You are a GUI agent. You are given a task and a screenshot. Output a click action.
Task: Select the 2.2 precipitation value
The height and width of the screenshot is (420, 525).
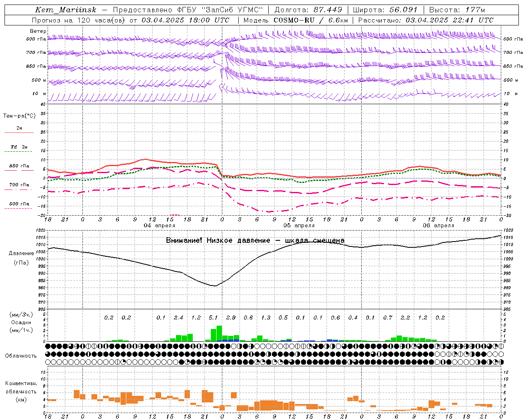(x=405, y=318)
